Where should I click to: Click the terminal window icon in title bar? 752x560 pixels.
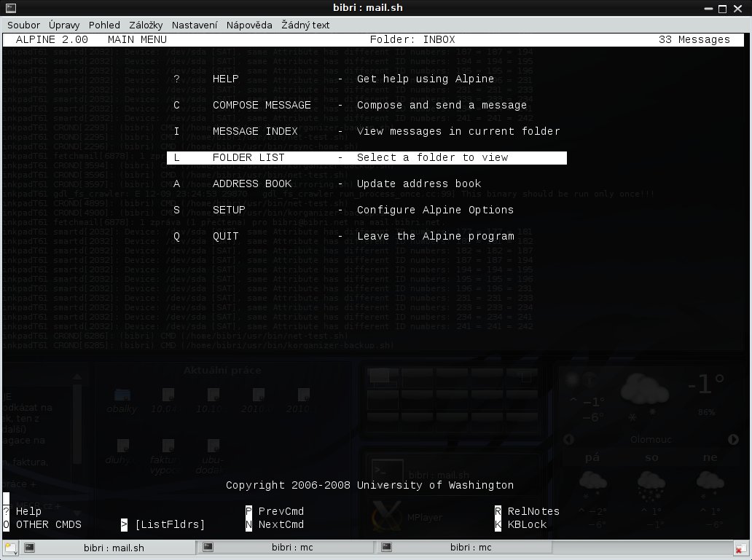tap(10, 8)
